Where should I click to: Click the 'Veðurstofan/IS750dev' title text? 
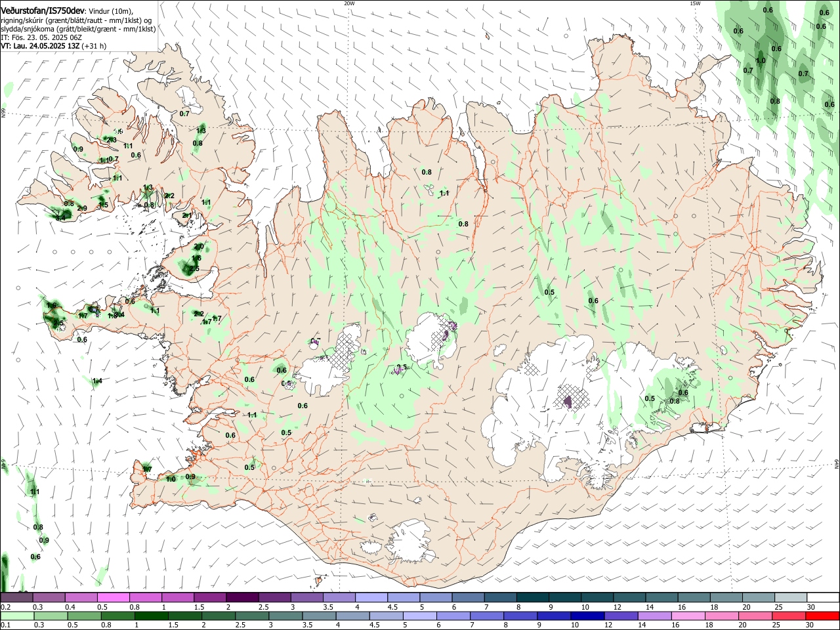tap(43, 10)
